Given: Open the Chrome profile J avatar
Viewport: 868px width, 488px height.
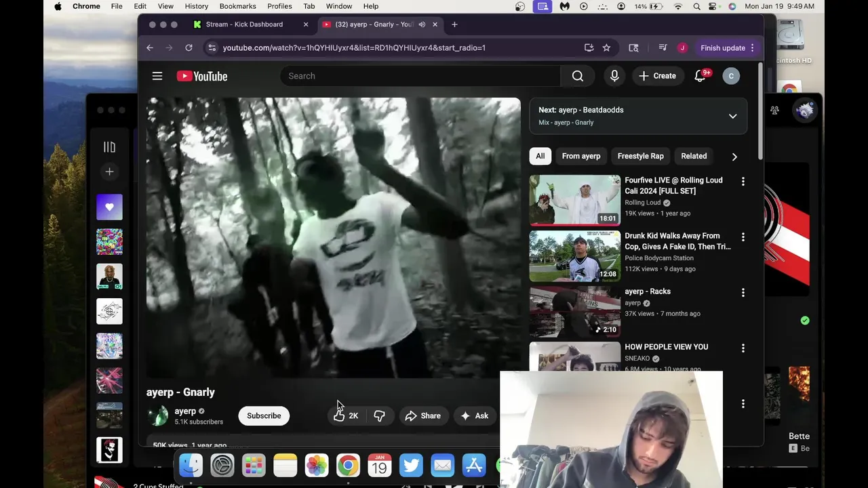Looking at the screenshot, I should 682,47.
